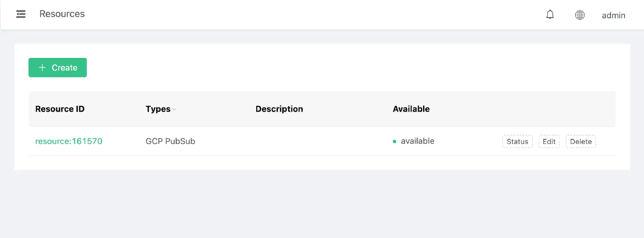The image size is (644, 238).
Task: Click the Types column header
Action: coord(158,109)
